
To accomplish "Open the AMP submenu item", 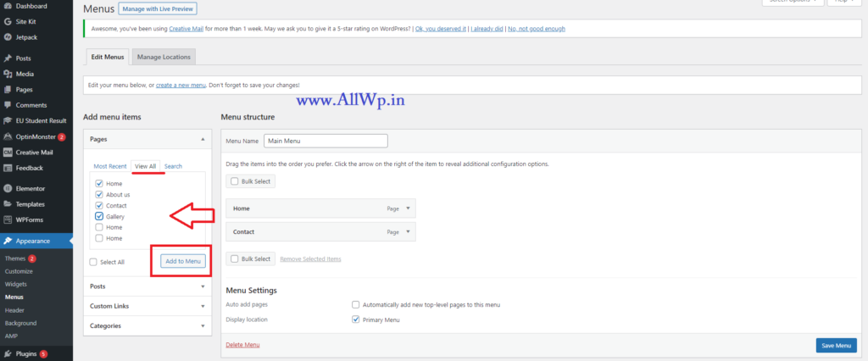I will tap(11, 336).
